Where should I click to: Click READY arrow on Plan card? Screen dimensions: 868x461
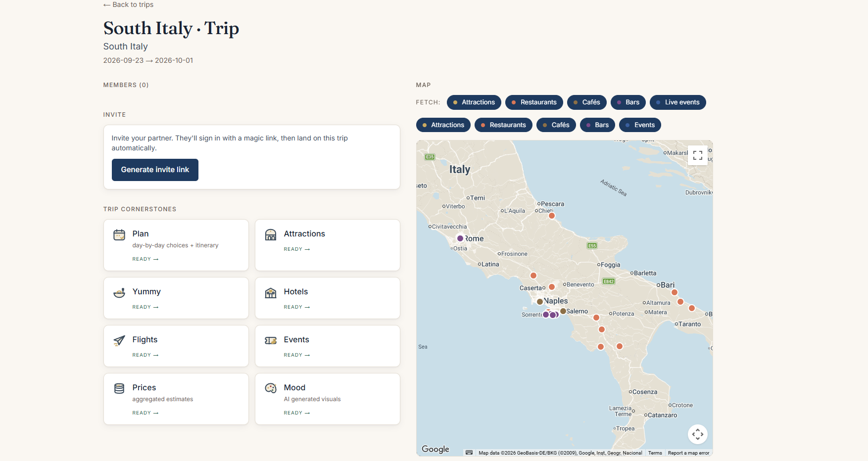[x=145, y=259]
